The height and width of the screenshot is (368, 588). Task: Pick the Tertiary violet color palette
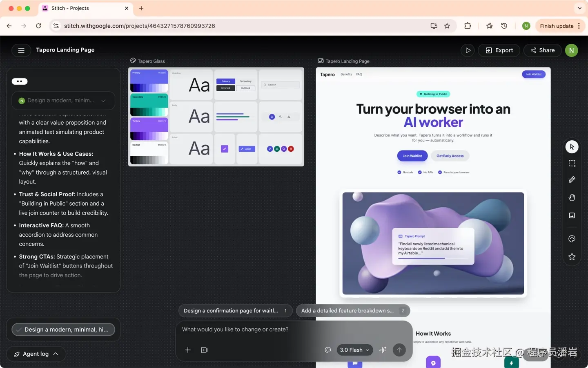click(149, 129)
